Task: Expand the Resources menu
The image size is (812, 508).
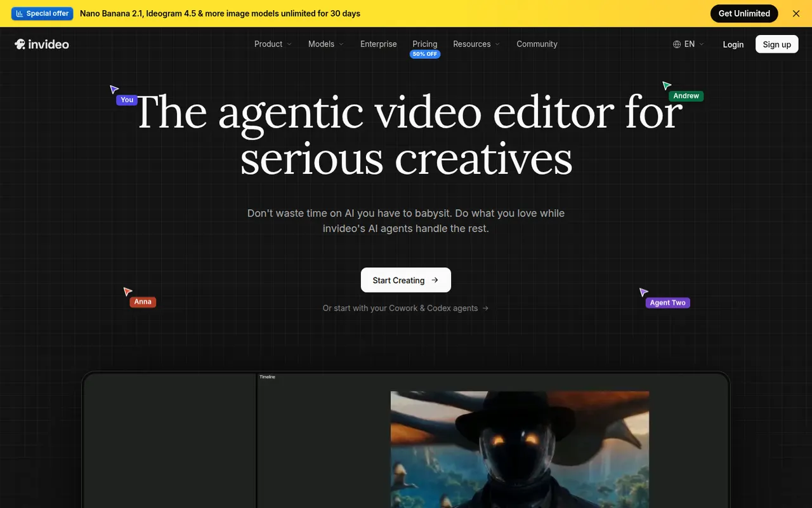Action: (476, 44)
